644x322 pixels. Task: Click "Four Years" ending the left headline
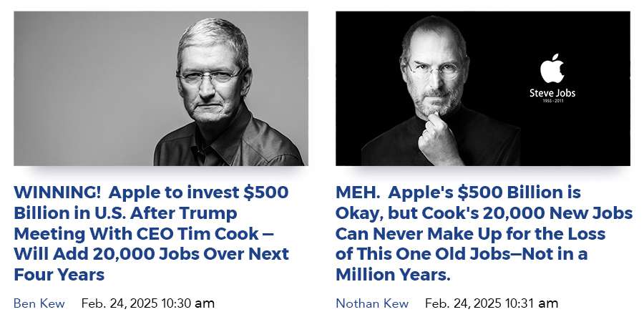pyautogui.click(x=59, y=275)
